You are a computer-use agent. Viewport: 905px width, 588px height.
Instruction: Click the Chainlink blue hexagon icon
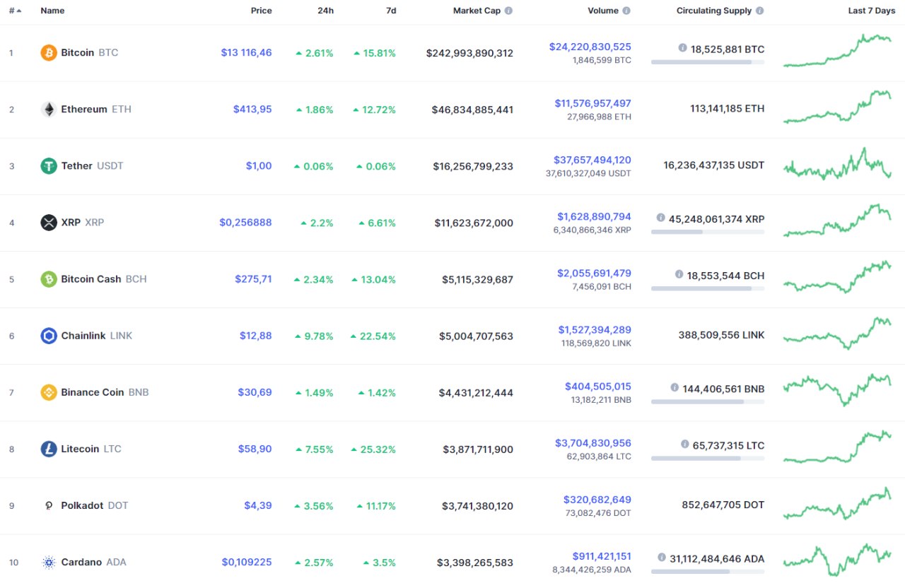[x=49, y=336]
